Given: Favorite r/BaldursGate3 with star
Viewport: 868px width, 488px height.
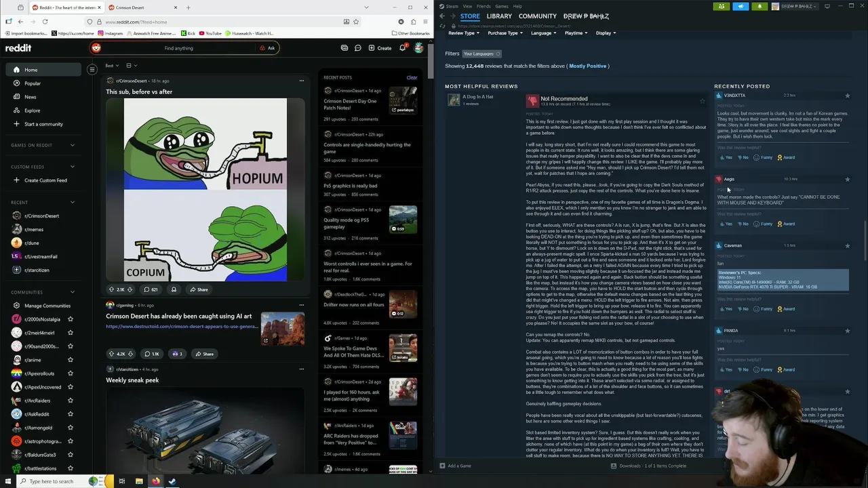Looking at the screenshot, I should click(x=70, y=455).
